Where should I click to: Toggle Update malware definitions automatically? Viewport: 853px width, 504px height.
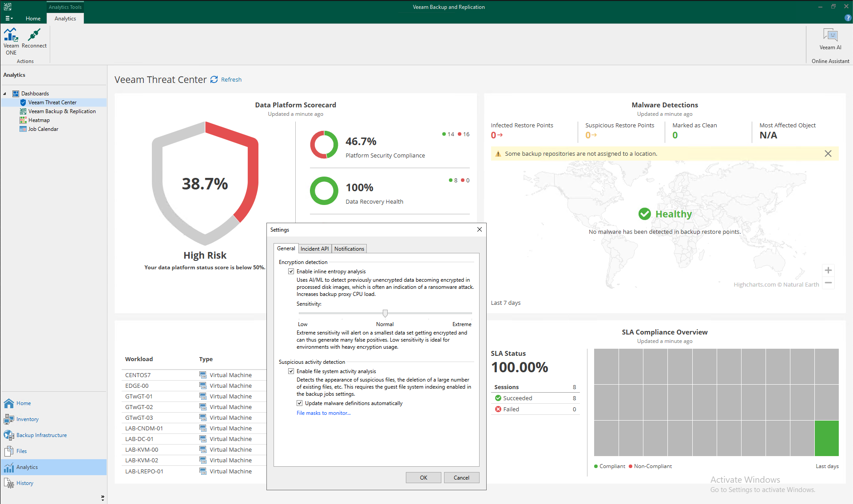coord(300,403)
